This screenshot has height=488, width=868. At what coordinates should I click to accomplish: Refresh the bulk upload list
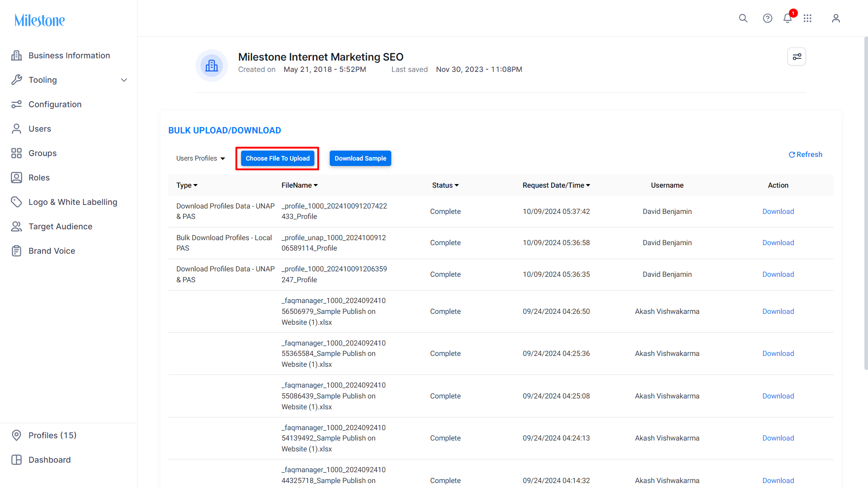click(806, 155)
